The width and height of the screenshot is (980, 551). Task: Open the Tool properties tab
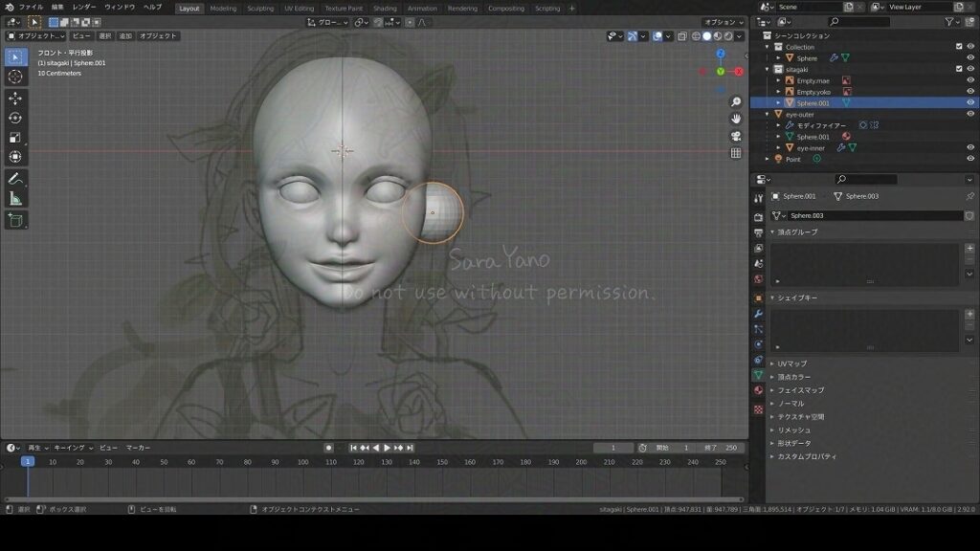click(x=758, y=198)
